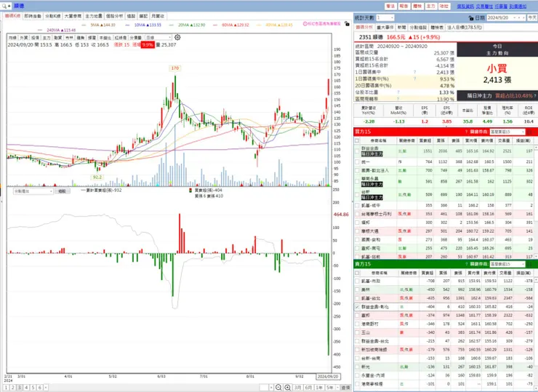This screenshot has width=538, height=392.
Task: Click 10MA legend color line
Action: (128, 25)
